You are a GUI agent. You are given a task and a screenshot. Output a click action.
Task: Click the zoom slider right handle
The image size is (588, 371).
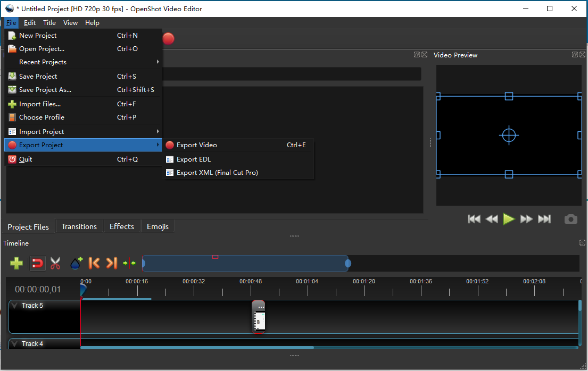(x=348, y=264)
